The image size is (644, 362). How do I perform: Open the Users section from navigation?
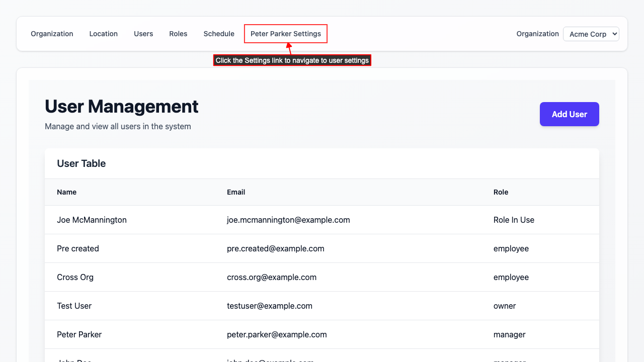pos(143,34)
